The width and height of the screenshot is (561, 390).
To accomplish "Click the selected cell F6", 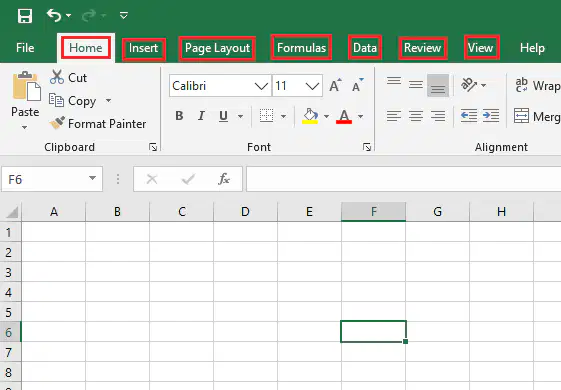I will [x=373, y=331].
